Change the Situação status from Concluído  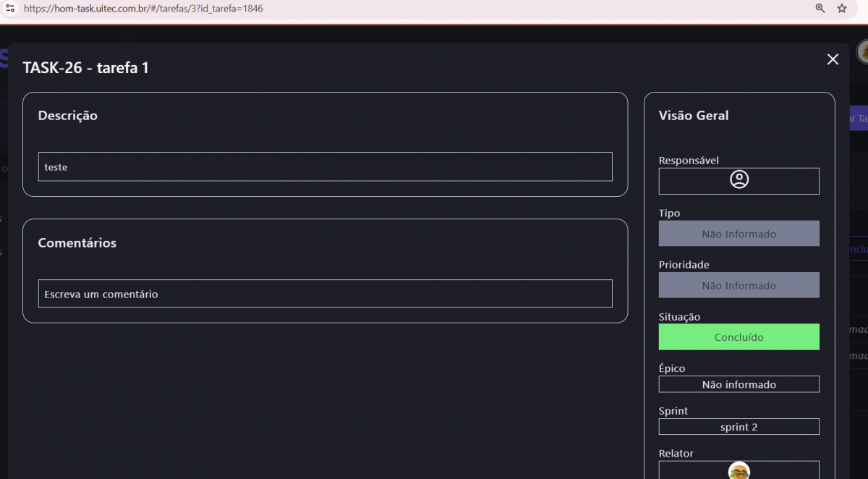tap(739, 337)
